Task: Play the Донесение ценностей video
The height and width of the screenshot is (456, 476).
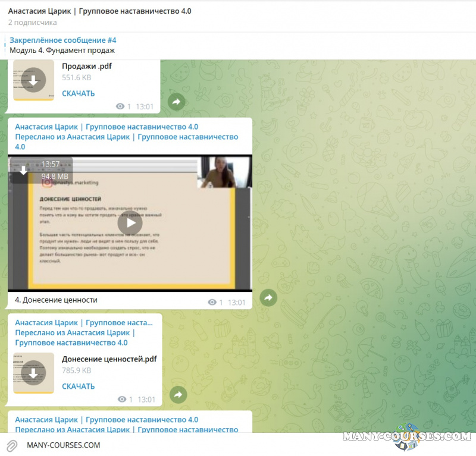Action: [130, 223]
